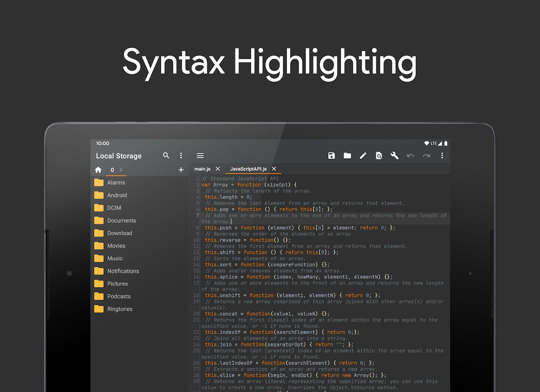Open the wrench tools icon

point(394,156)
